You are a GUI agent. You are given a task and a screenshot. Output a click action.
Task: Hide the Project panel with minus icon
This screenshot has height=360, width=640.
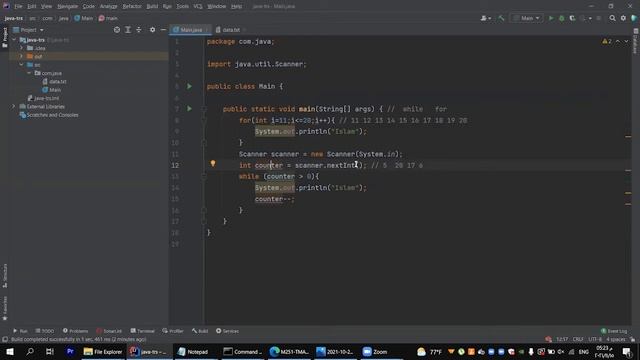(163, 30)
